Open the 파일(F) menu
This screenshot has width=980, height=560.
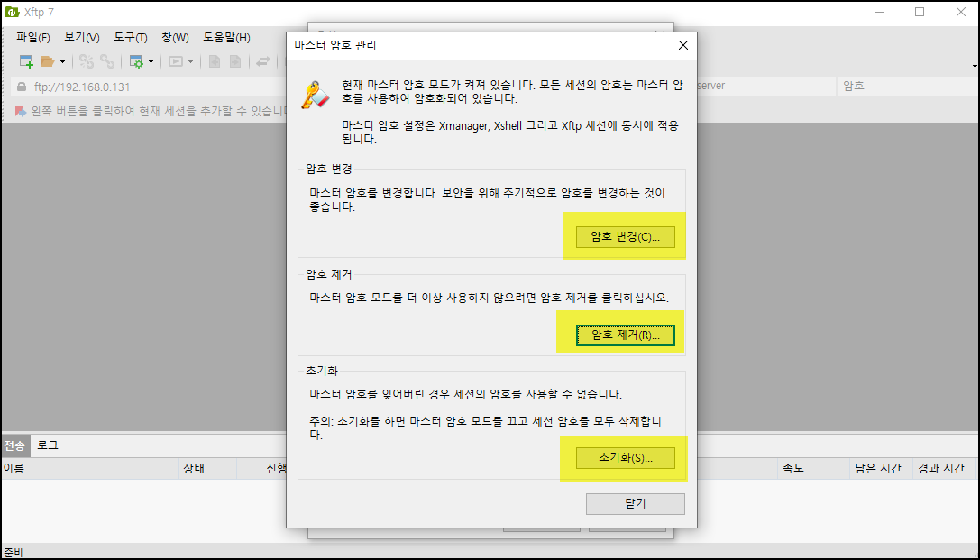(33, 38)
